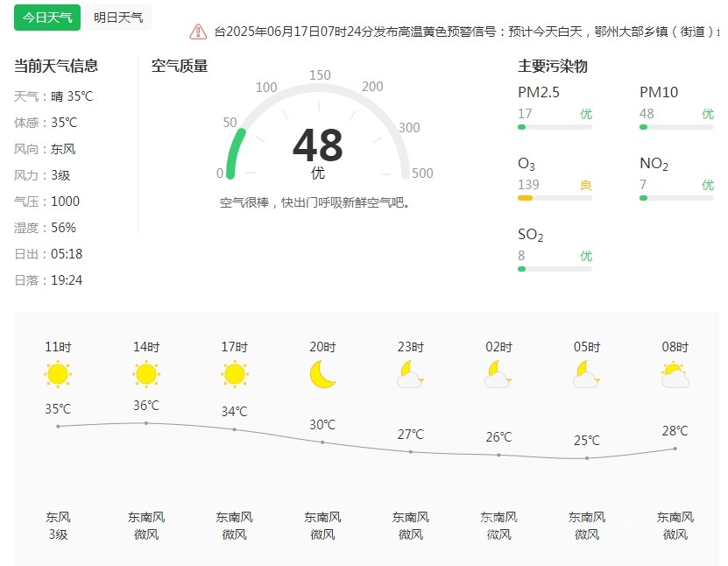Click the cloudy night icon for 02时

[498, 374]
